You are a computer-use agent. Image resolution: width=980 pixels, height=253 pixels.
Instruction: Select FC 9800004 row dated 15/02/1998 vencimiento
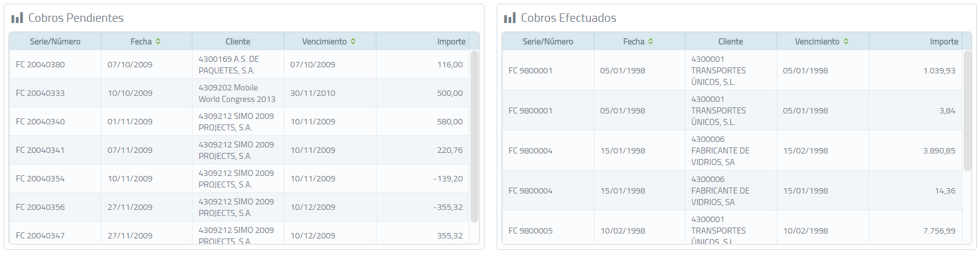click(732, 150)
